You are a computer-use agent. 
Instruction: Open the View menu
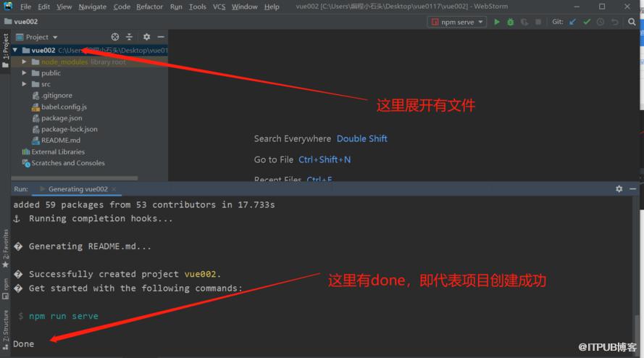click(64, 7)
